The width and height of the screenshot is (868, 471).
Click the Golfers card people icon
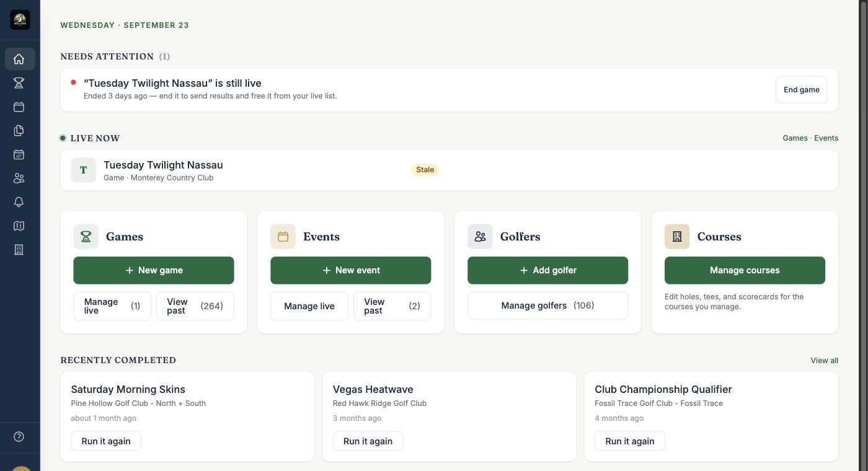pos(480,237)
